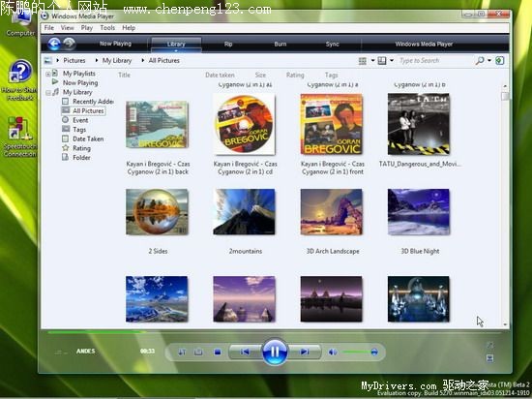
Task: Click the scroll down arrow of picture list
Action: click(x=505, y=324)
